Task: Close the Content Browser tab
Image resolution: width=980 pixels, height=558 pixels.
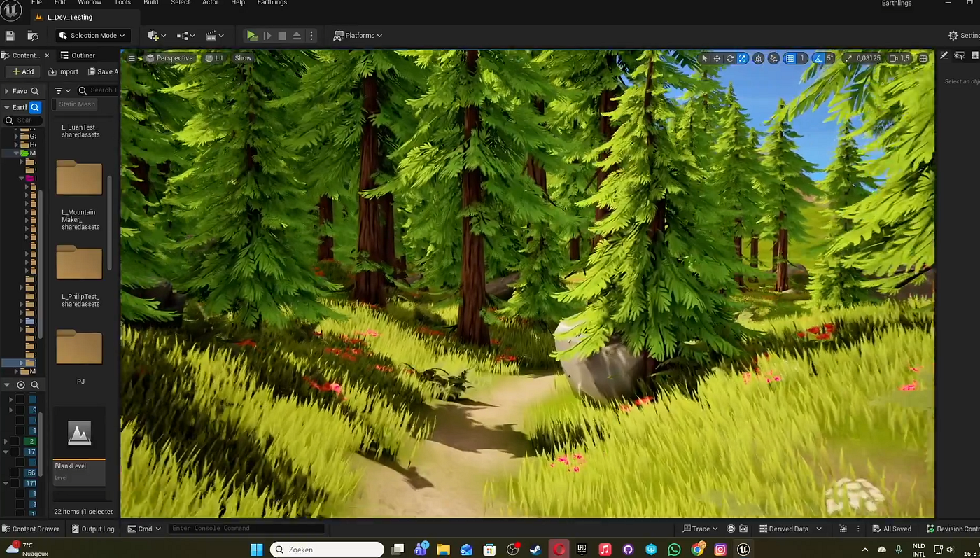Action: (48, 55)
